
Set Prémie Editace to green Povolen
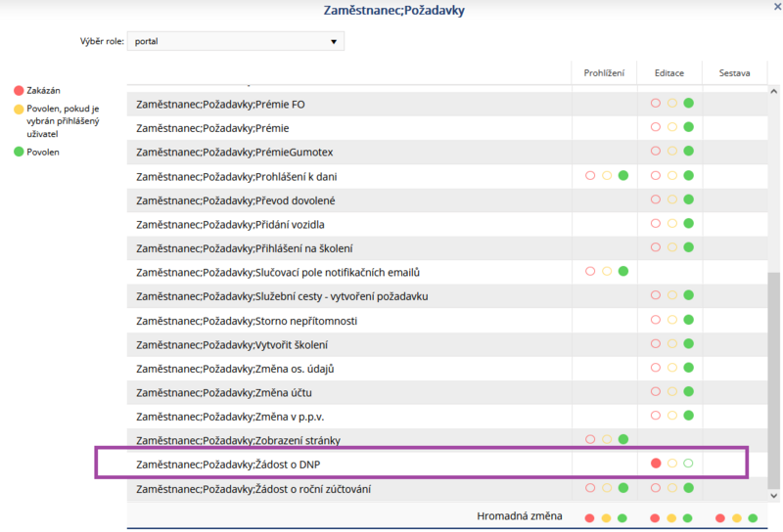point(689,127)
